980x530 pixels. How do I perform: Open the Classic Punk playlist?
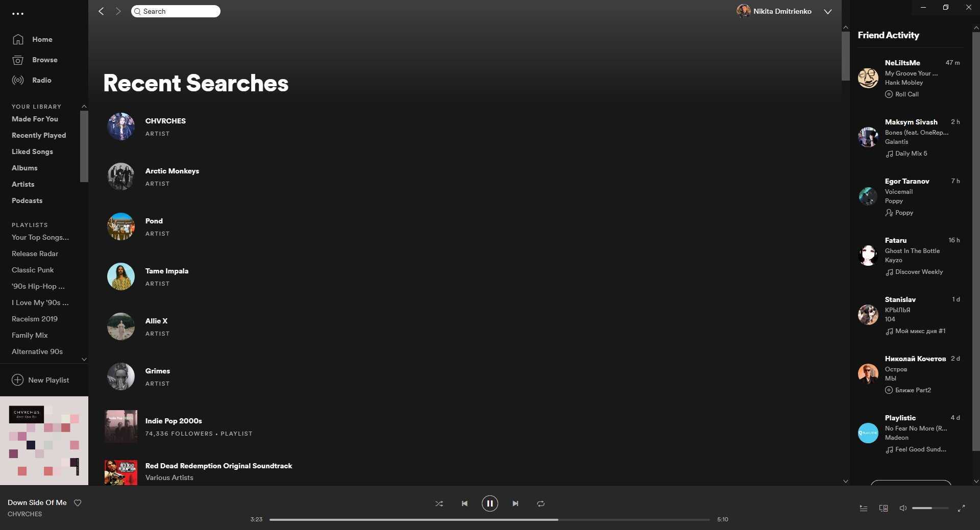click(x=33, y=270)
